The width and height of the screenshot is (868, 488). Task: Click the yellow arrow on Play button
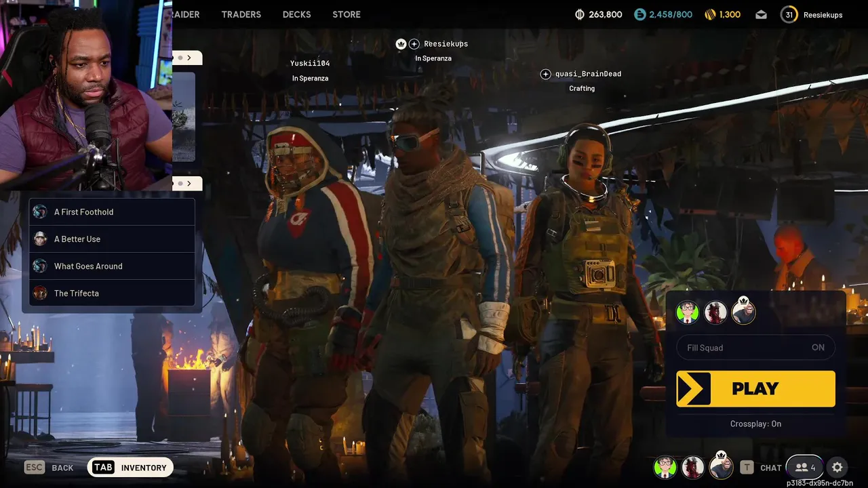[693, 388]
